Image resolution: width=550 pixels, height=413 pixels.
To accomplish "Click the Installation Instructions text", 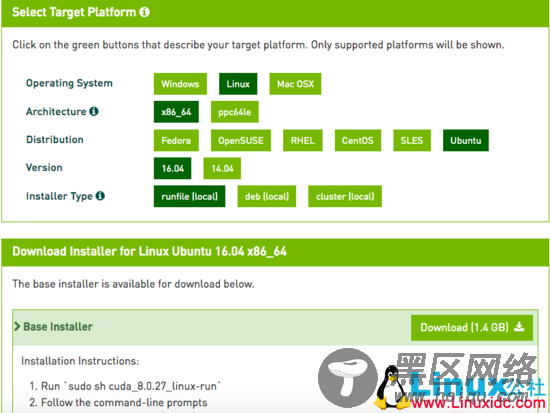I will pyautogui.click(x=80, y=361).
